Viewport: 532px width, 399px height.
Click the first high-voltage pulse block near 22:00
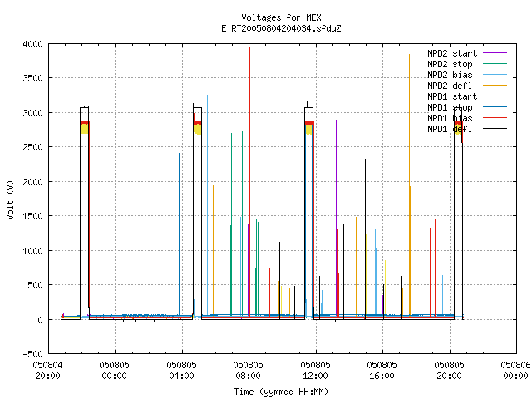click(x=85, y=212)
